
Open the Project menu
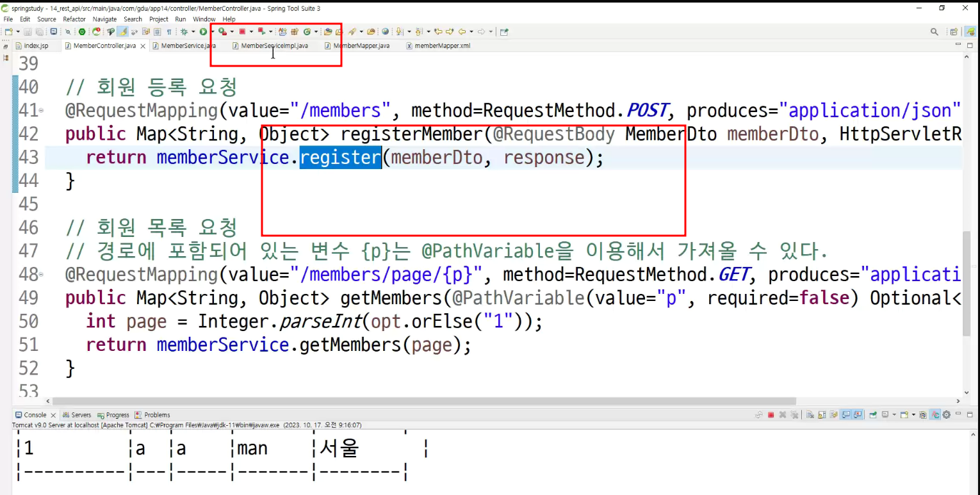pyautogui.click(x=159, y=19)
